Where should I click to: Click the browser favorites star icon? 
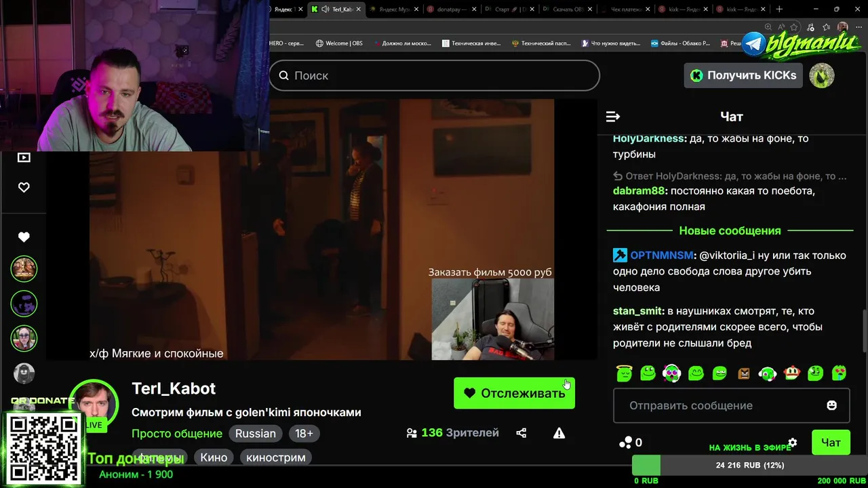point(794,27)
